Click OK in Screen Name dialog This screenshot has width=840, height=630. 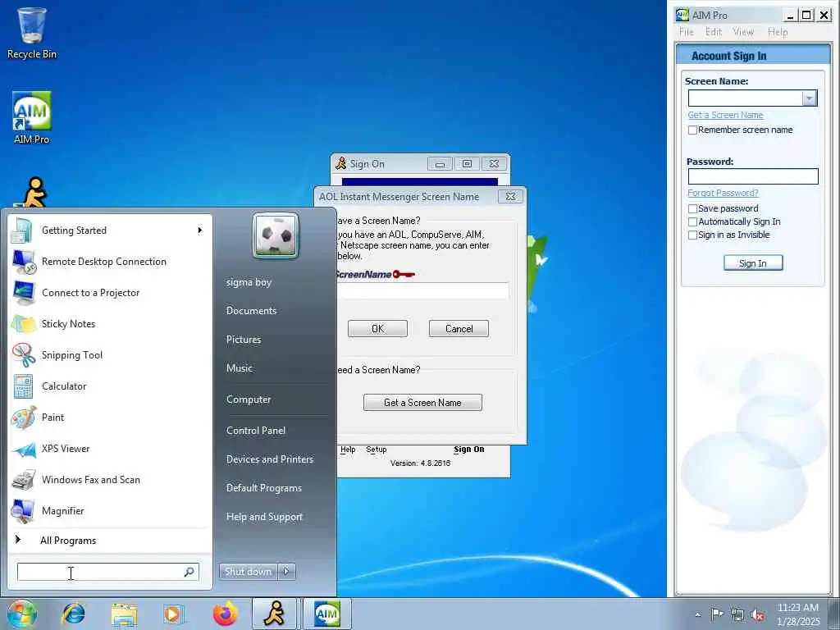377,328
